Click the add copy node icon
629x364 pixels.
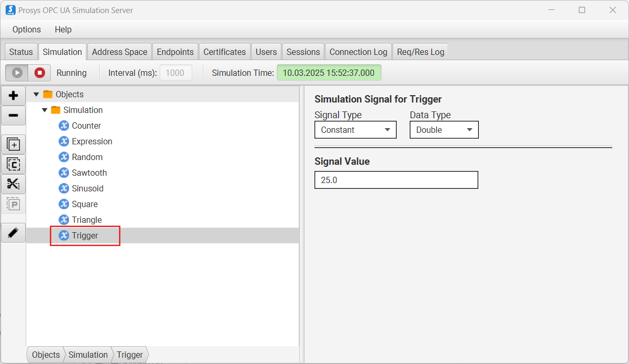tap(14, 145)
